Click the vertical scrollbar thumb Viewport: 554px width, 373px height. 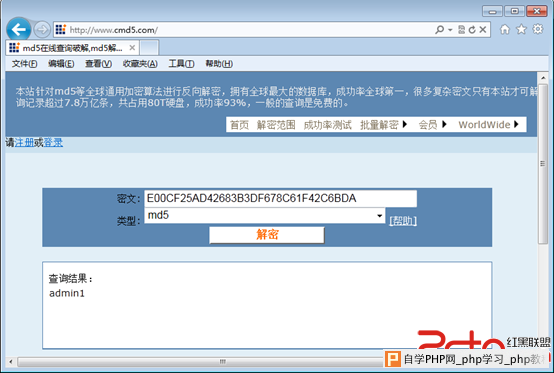543,164
